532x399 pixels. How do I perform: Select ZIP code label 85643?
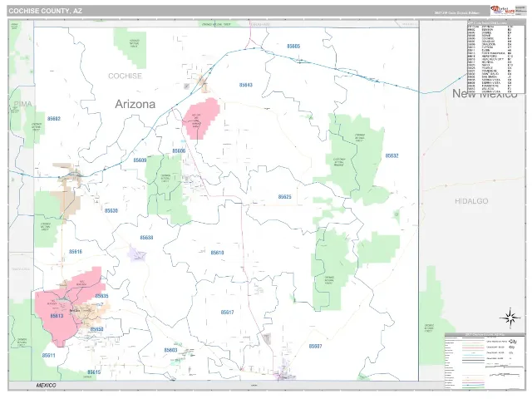coord(246,85)
